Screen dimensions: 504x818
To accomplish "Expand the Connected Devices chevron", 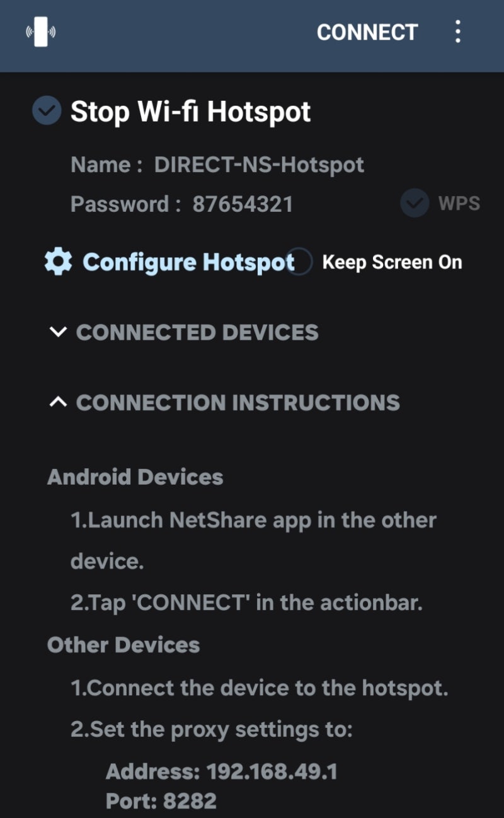I will click(58, 332).
